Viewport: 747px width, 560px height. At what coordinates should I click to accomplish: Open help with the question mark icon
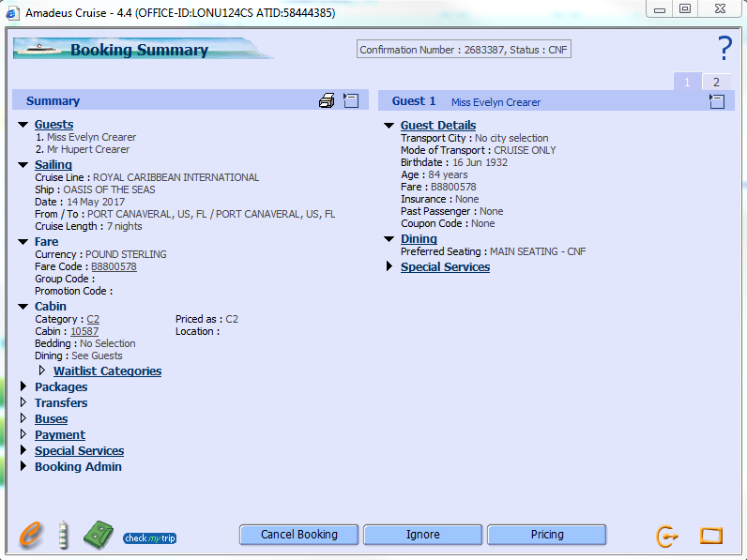pos(725,48)
